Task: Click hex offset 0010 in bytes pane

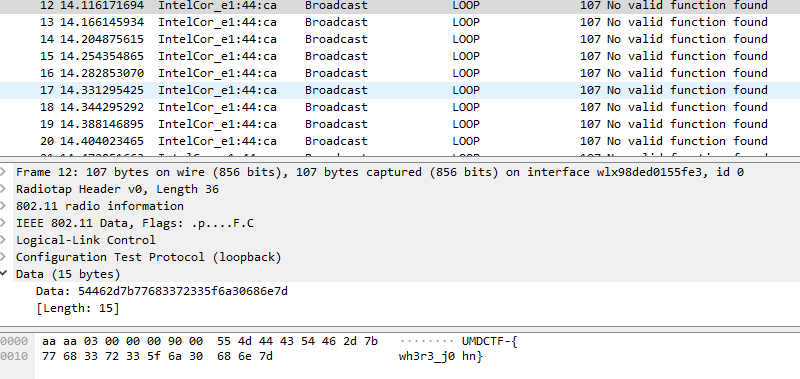Action: click(14, 356)
